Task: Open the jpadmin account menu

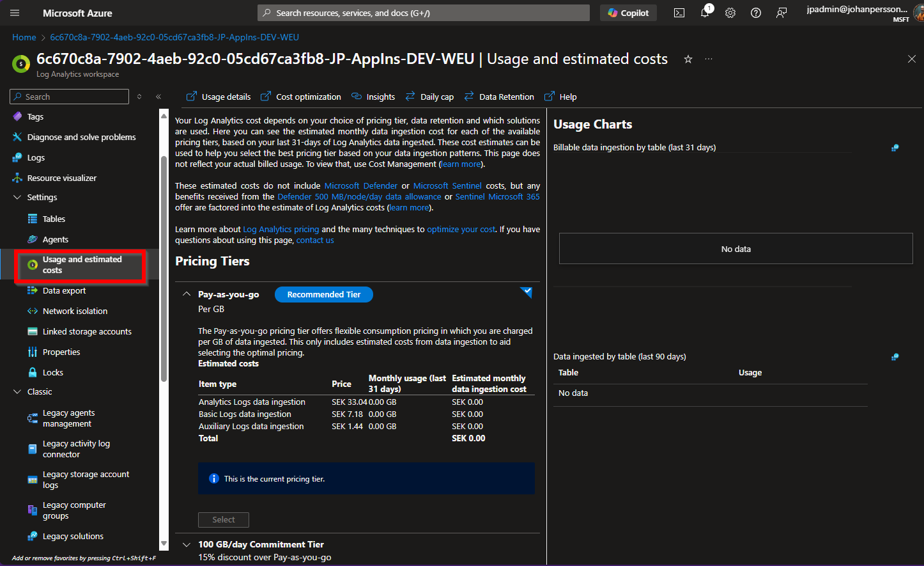Action: pyautogui.click(x=864, y=13)
